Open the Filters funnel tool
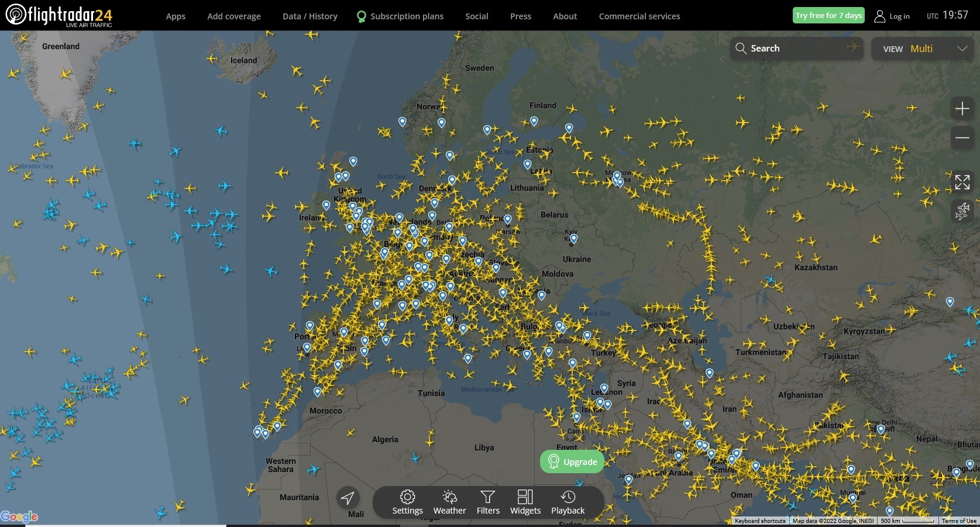The width and height of the screenshot is (980, 527). click(x=488, y=502)
